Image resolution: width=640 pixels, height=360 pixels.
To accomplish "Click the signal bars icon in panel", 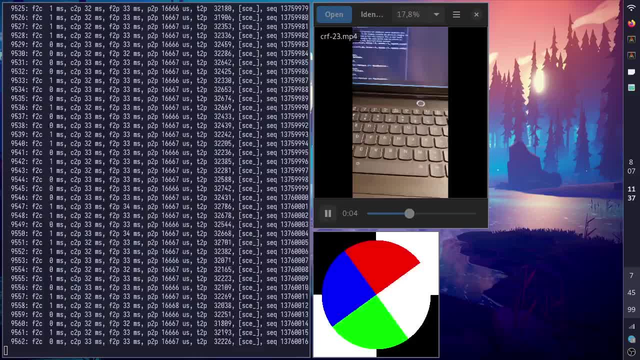I will pos(631,326).
